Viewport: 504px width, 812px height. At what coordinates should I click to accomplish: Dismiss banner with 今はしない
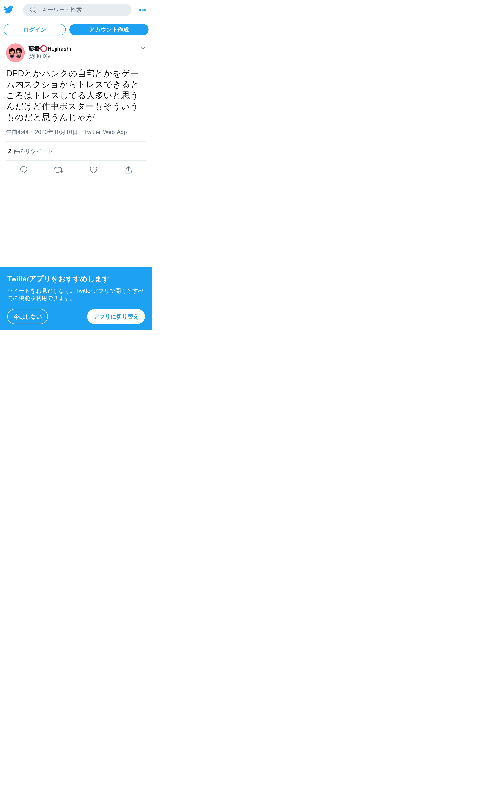pyautogui.click(x=28, y=316)
